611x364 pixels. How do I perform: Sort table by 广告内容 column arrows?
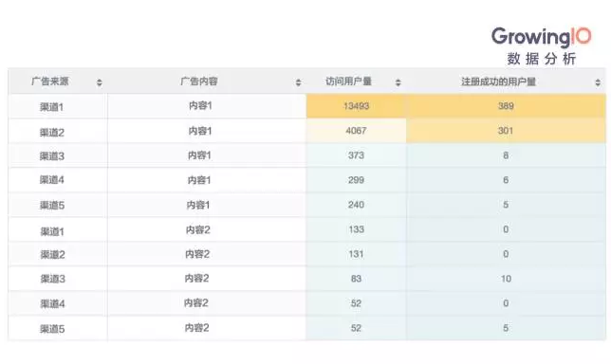click(x=298, y=82)
